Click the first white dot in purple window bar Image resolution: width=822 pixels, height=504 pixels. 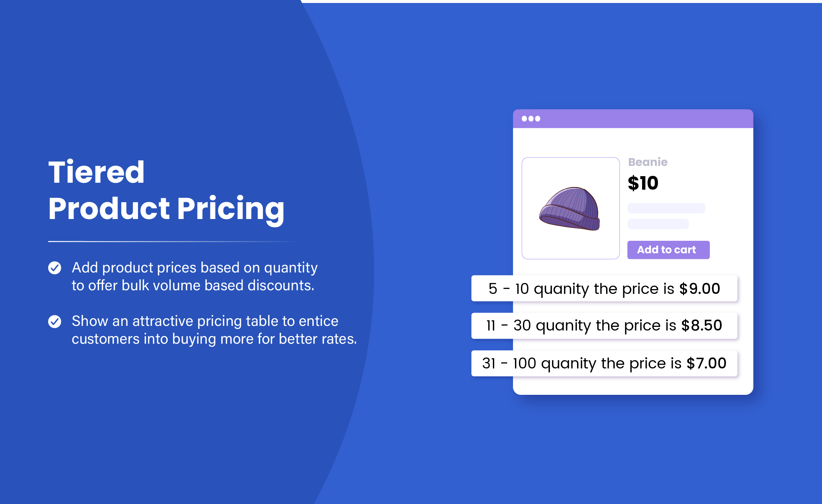point(524,119)
